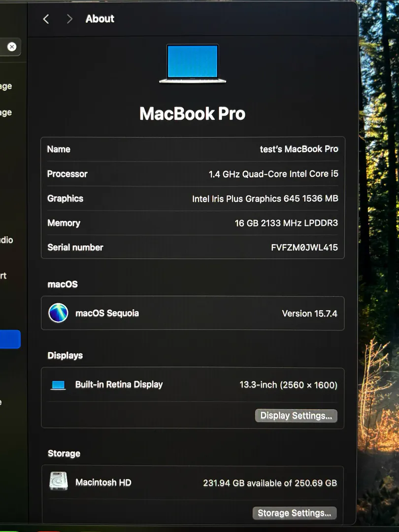Click the "Graphics" row label

click(65, 199)
